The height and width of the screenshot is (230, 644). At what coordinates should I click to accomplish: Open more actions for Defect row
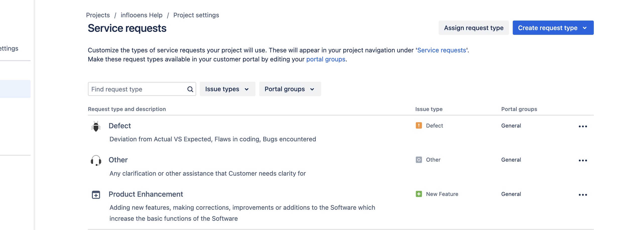[x=583, y=126]
